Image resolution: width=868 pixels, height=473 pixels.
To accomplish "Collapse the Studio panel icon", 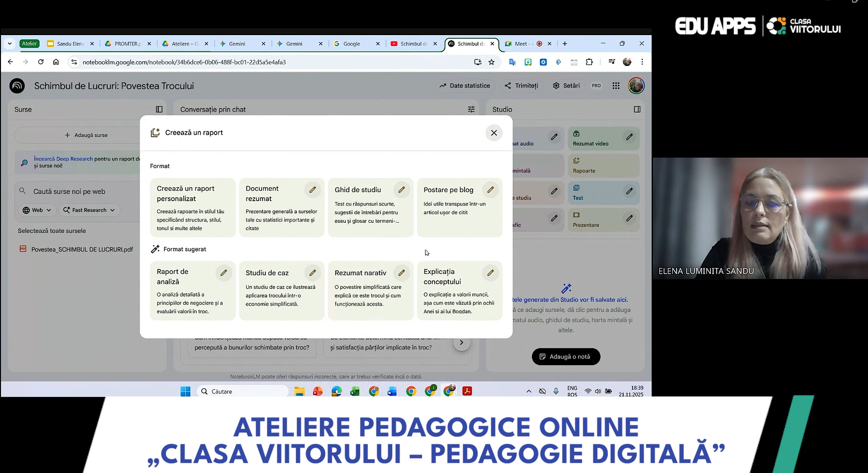I will click(x=637, y=109).
